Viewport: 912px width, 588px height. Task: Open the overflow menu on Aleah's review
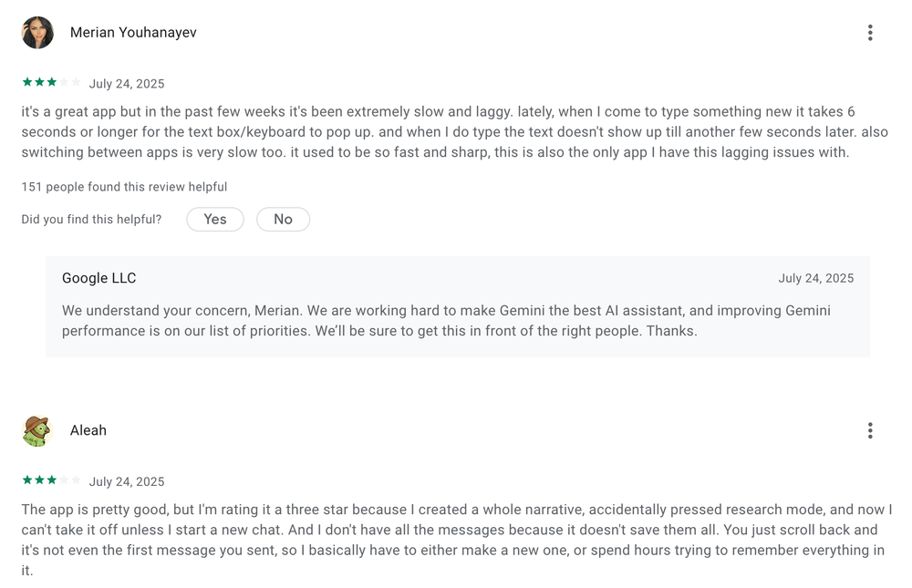tap(870, 429)
